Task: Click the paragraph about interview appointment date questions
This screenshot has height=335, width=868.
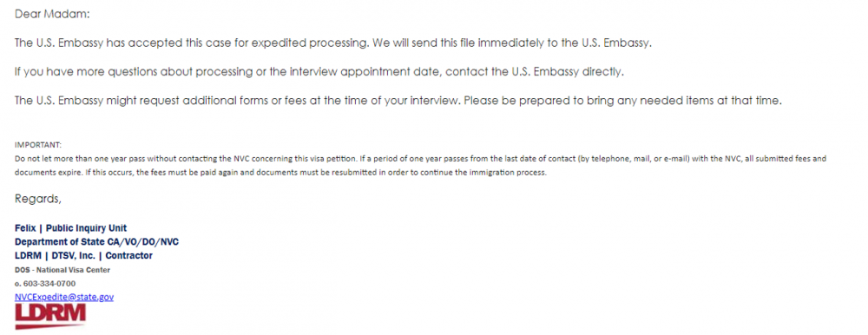Action: (319, 73)
